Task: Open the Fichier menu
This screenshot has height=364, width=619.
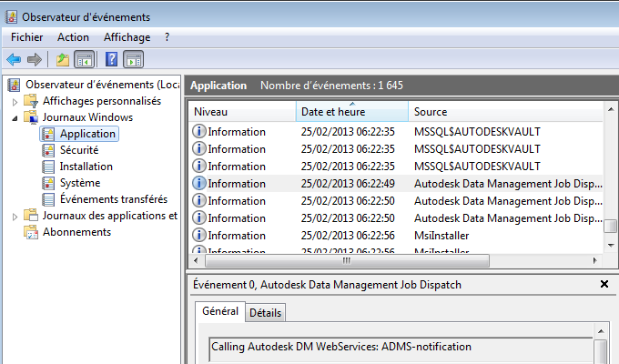Action: click(27, 37)
